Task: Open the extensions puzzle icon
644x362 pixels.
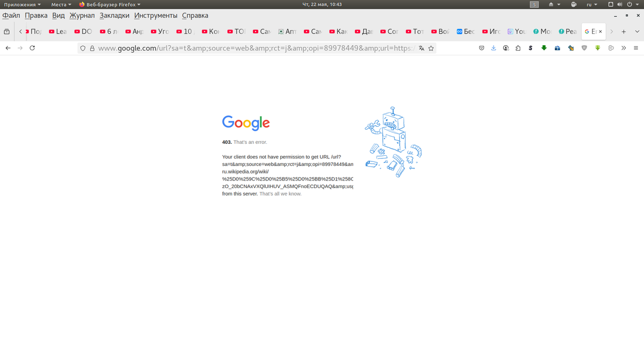Action: 518,48
